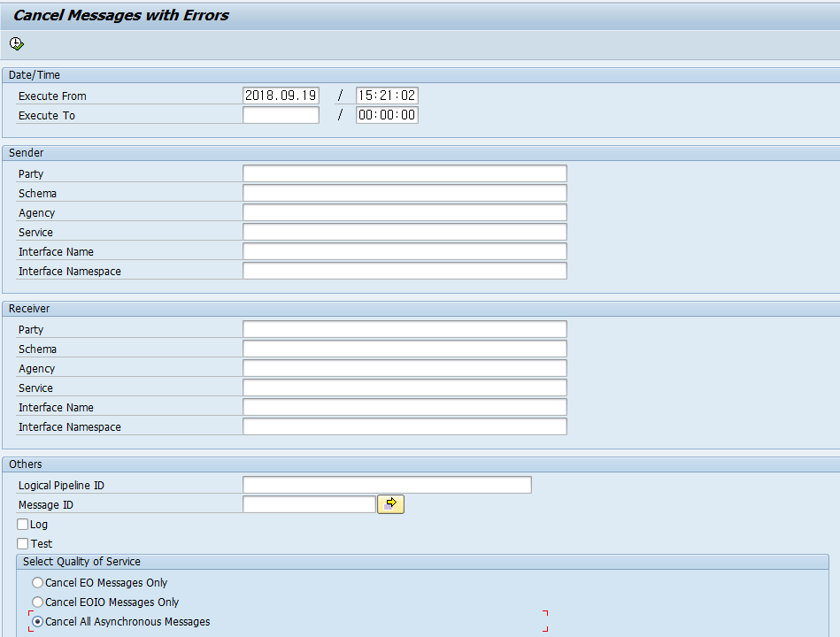The width and height of the screenshot is (840, 637).
Task: Select Cancel All Asynchronous Messages
Action: [37, 621]
